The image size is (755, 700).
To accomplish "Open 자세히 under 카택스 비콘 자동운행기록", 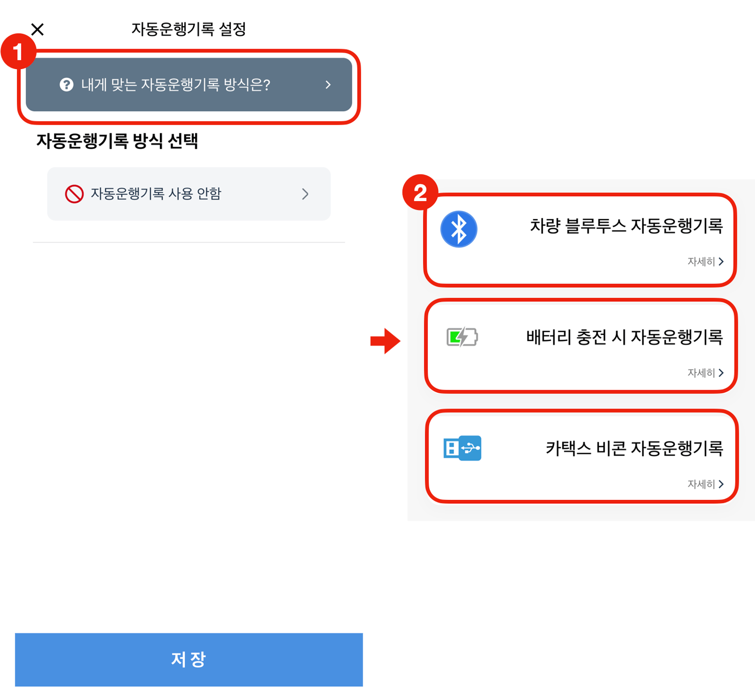I will tap(705, 484).
